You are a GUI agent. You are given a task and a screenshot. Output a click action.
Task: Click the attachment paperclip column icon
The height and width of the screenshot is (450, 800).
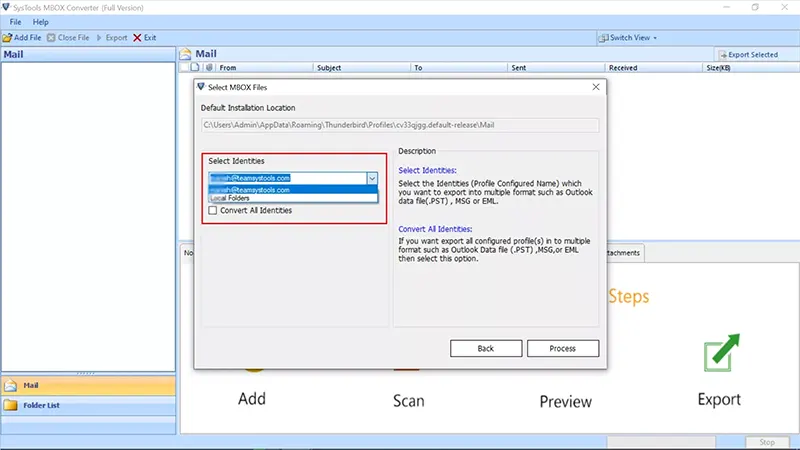tap(209, 67)
